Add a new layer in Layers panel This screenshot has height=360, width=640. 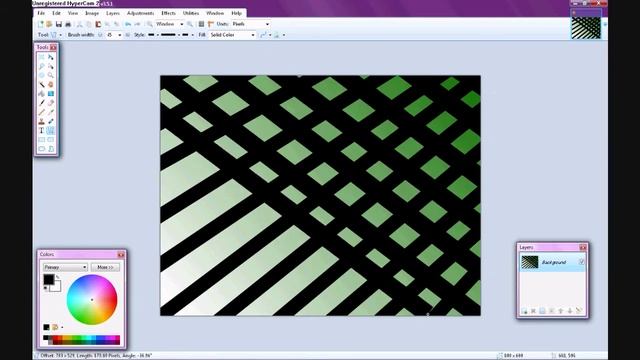(x=524, y=311)
